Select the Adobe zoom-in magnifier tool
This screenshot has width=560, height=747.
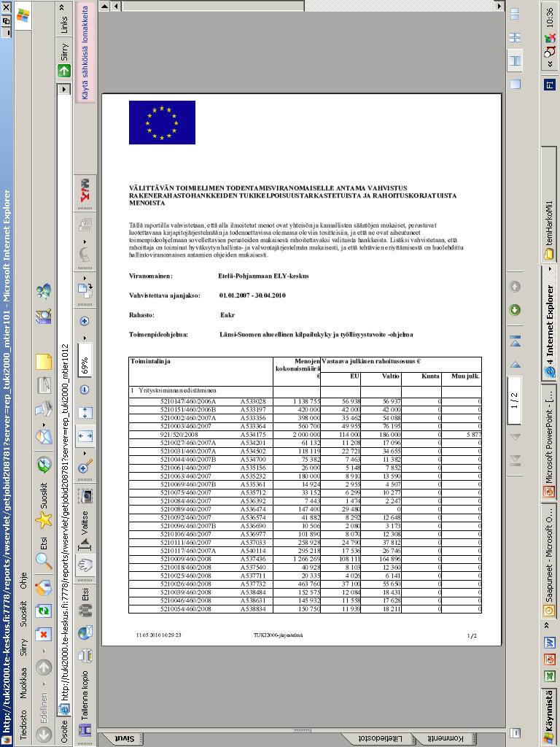85,467
